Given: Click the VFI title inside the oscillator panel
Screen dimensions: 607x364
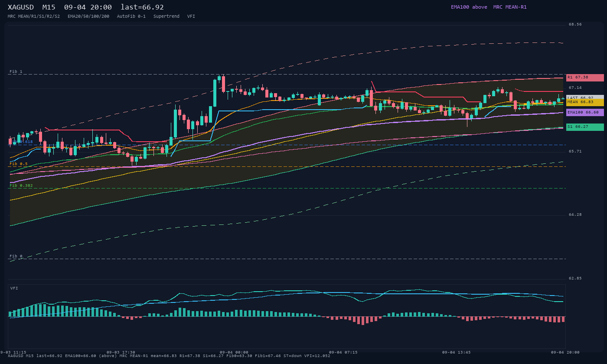Looking at the screenshot, I should click(x=14, y=288).
